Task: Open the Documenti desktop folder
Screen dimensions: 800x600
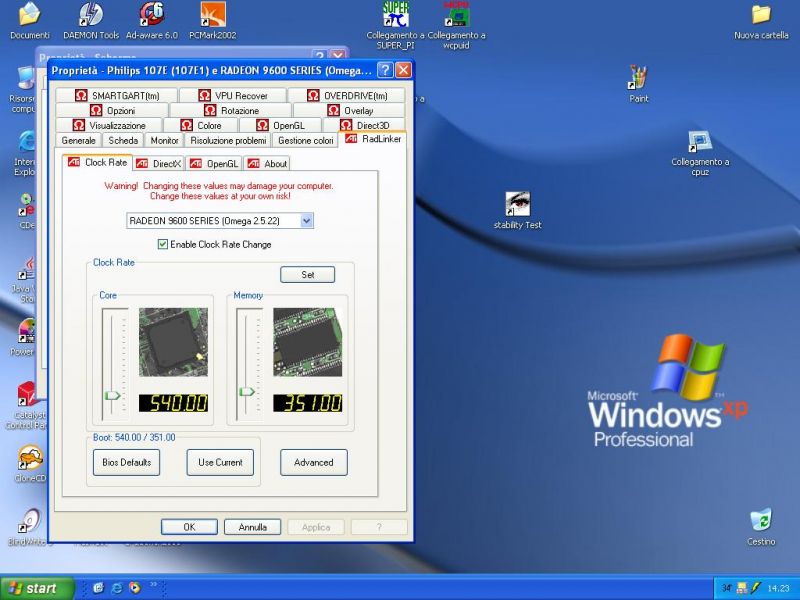Action: coord(30,21)
